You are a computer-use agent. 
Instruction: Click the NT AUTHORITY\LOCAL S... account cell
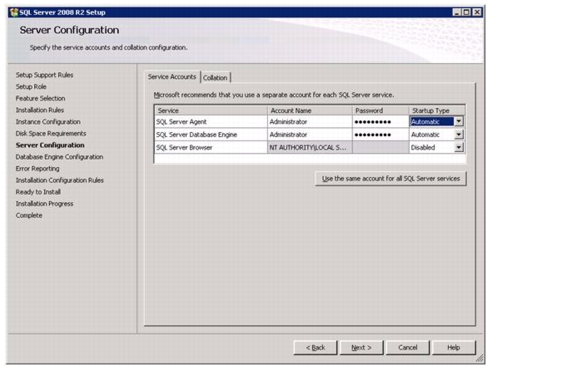310,147
